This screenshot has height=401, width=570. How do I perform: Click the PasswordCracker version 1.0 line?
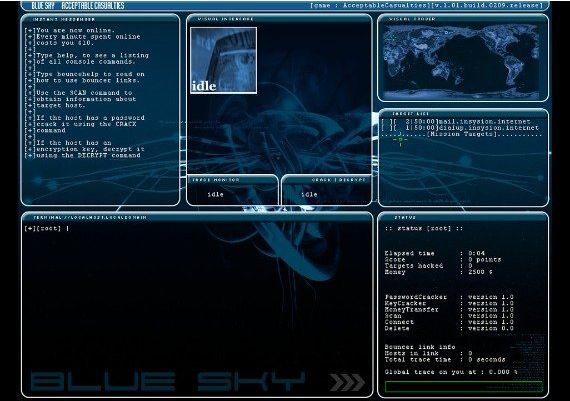(449, 297)
